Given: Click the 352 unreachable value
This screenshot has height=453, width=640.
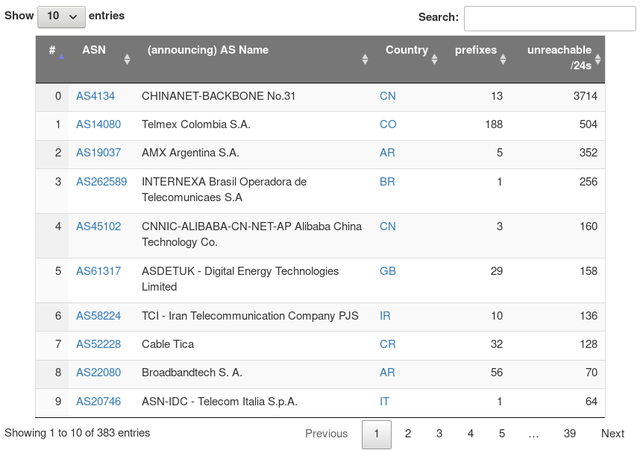Looking at the screenshot, I should coord(588,153).
